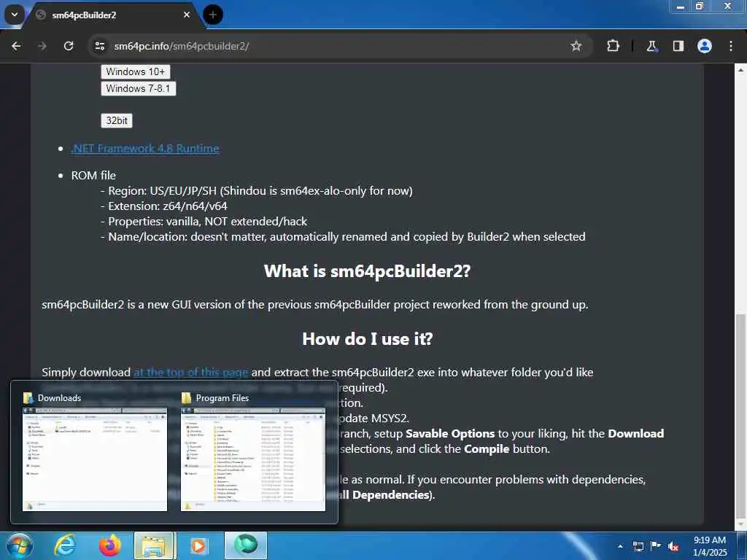
Task: Launch Internet Explorer from the taskbar
Action: [64, 545]
